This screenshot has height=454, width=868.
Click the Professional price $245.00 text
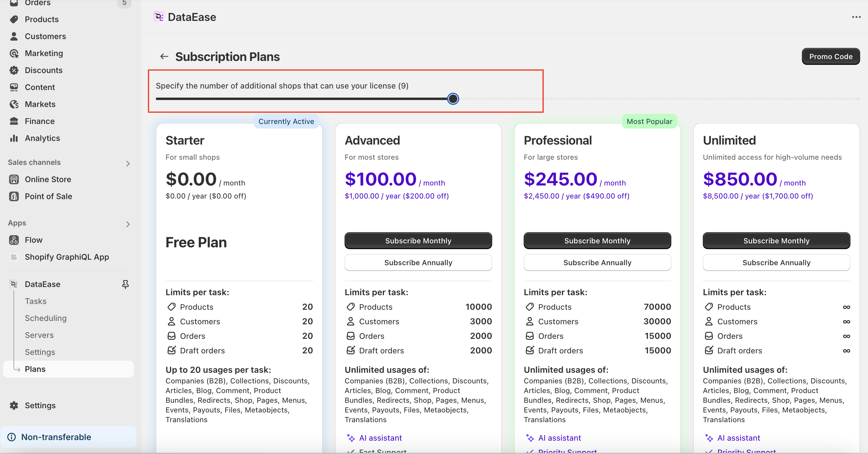point(560,179)
